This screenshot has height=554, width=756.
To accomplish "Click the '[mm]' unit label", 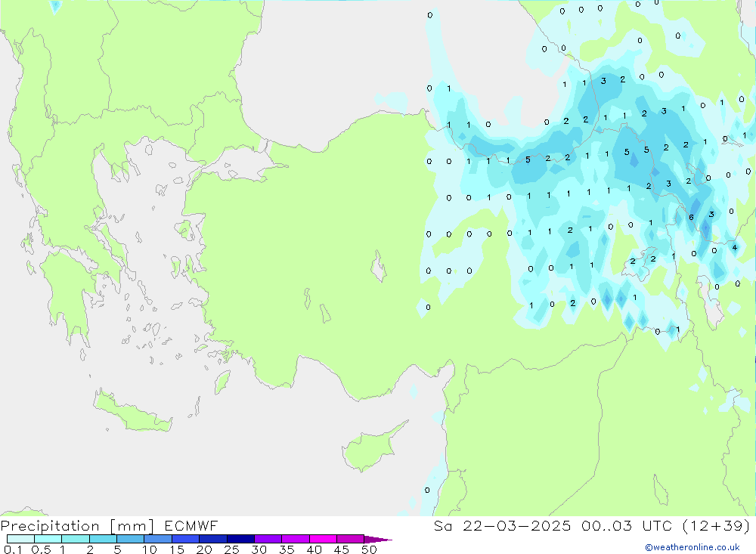I will coord(132,526).
